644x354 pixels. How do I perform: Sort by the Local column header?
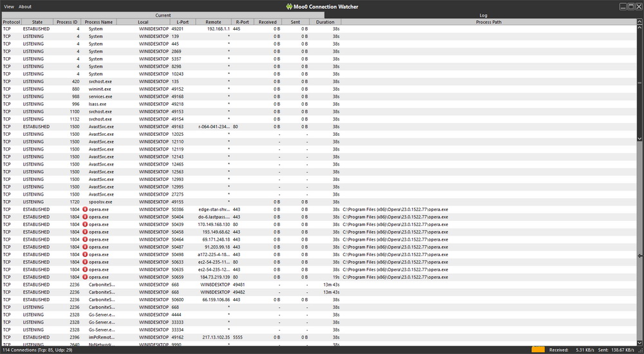(144, 22)
